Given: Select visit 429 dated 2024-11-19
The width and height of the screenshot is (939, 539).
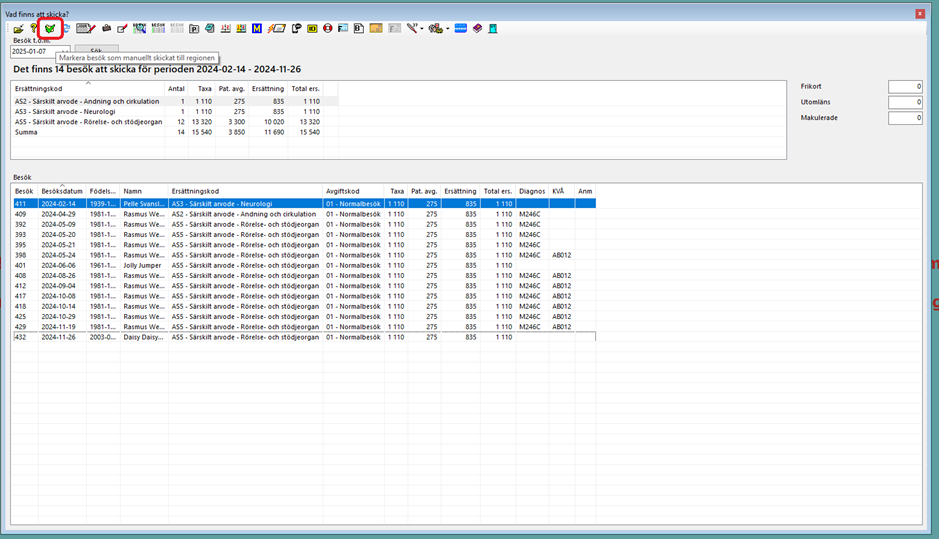Looking at the screenshot, I should [304, 326].
